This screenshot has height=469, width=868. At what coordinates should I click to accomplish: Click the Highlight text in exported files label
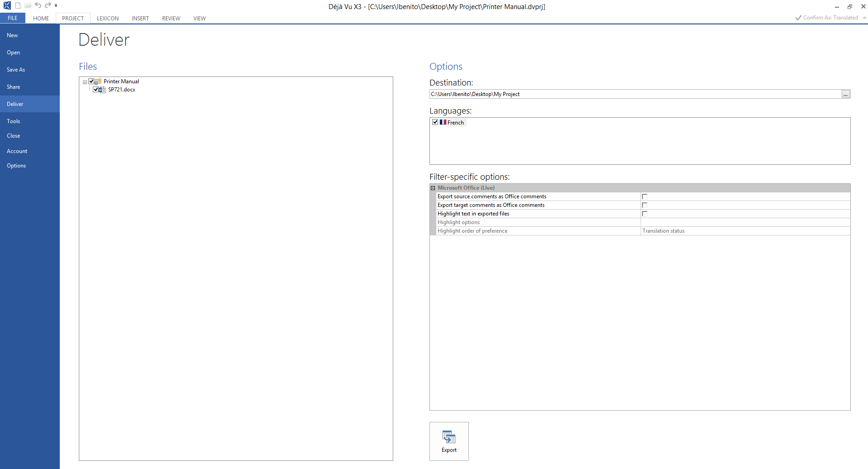pos(473,214)
